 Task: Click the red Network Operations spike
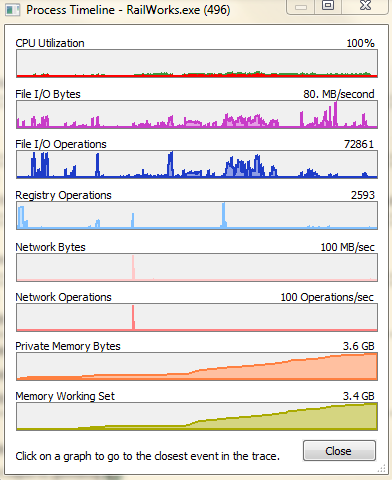[133, 317]
